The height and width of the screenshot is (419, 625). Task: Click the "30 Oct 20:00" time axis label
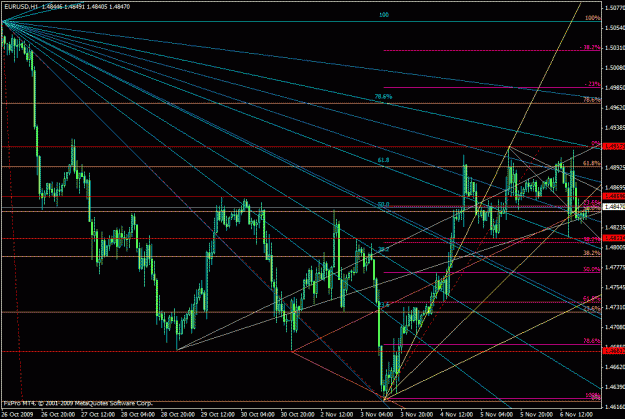[297, 414]
